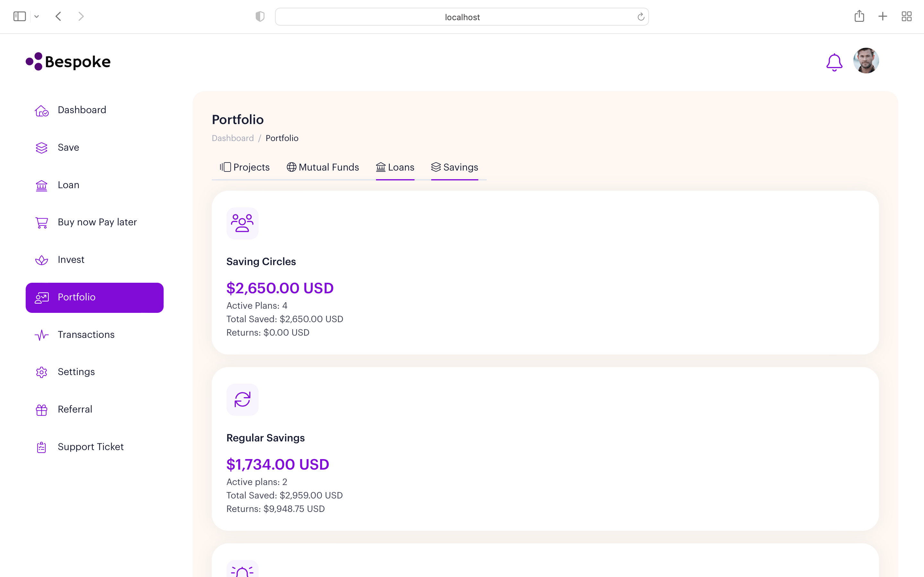Click the user profile avatar
This screenshot has width=924, height=577.
coord(866,61)
